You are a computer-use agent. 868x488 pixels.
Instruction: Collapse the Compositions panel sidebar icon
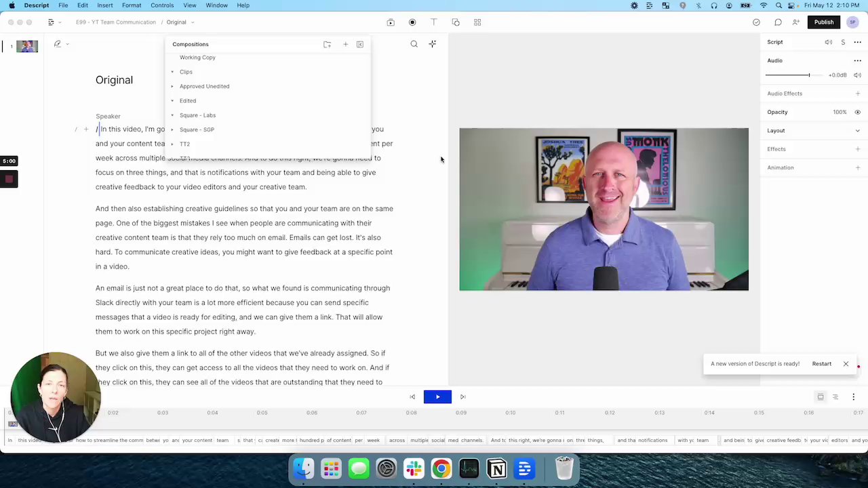(x=360, y=45)
